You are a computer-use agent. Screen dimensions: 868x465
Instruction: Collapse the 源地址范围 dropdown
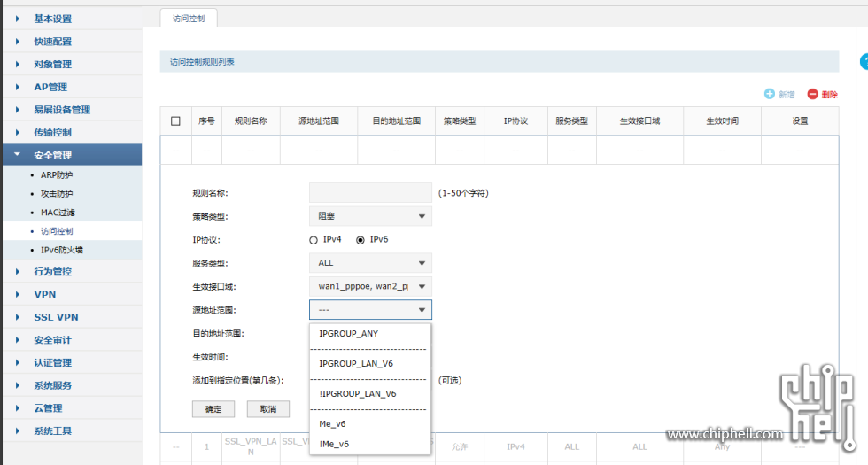coord(370,310)
